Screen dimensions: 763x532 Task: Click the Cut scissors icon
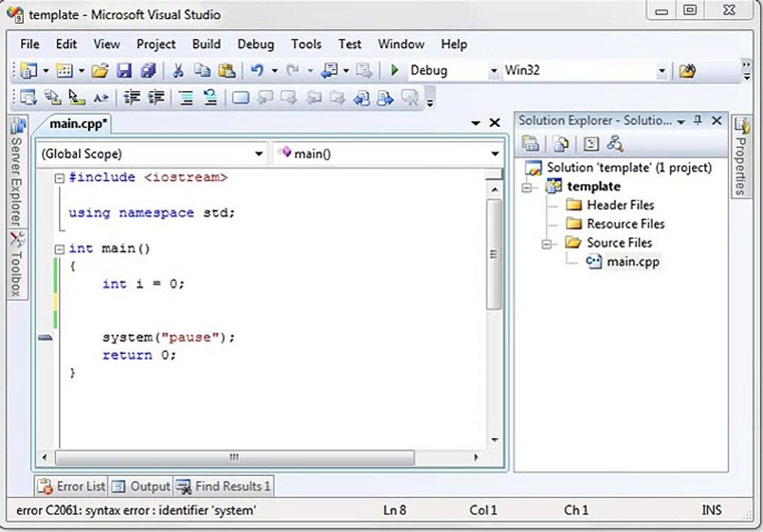click(178, 71)
